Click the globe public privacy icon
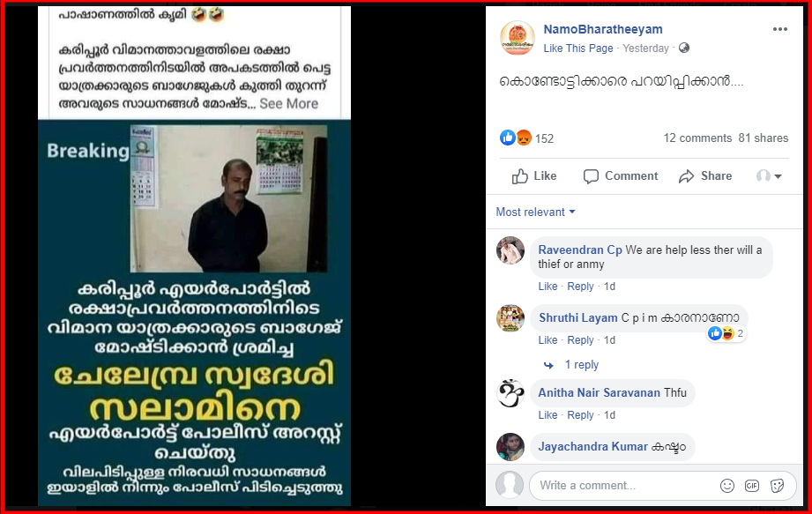 point(684,48)
